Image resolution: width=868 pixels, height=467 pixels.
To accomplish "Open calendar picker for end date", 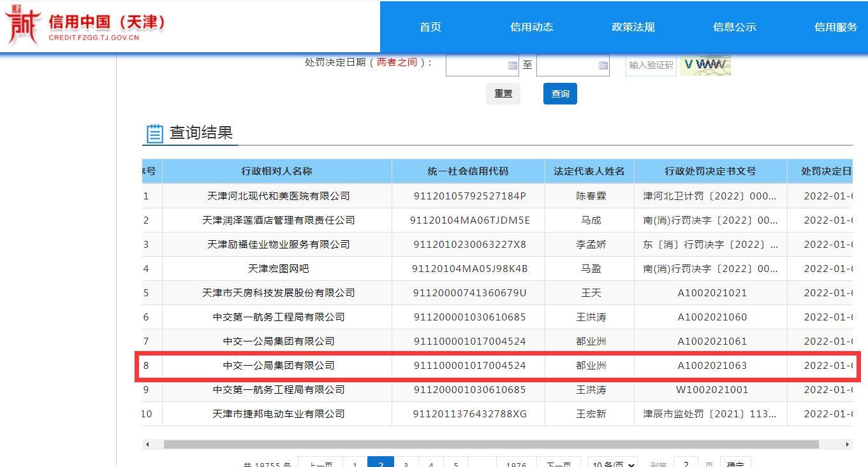I will 603,65.
